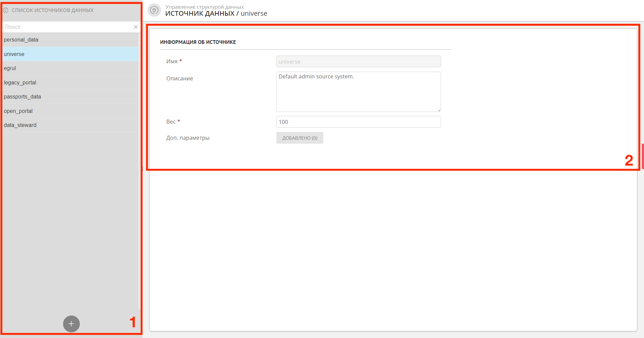Click the ИСТОЧНИК ДАННЫХ / universe heading

tap(216, 14)
